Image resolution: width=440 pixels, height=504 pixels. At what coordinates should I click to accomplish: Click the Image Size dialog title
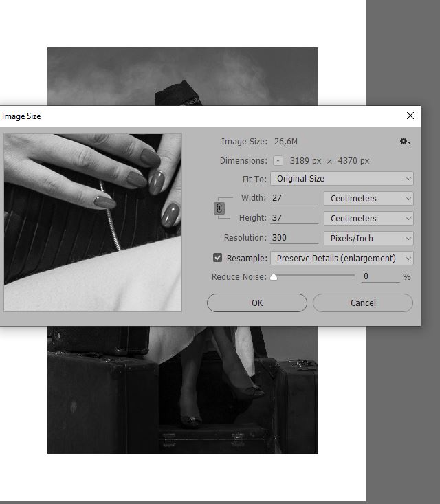tap(21, 116)
